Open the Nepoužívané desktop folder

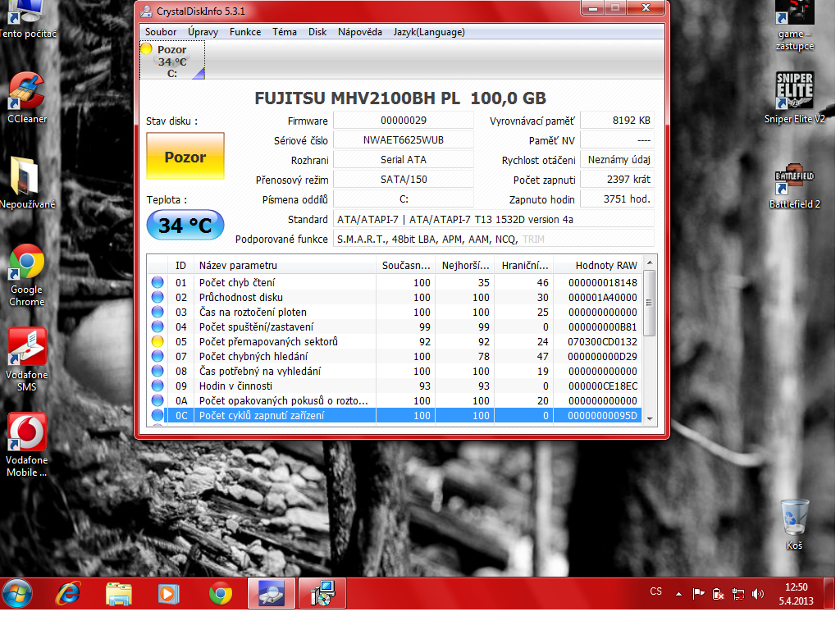[x=27, y=183]
